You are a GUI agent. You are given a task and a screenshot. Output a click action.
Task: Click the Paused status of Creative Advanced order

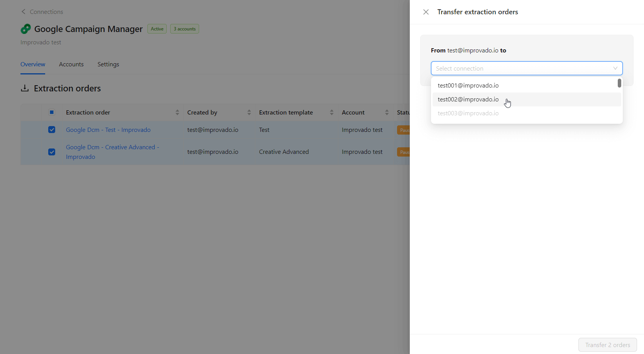click(x=404, y=152)
